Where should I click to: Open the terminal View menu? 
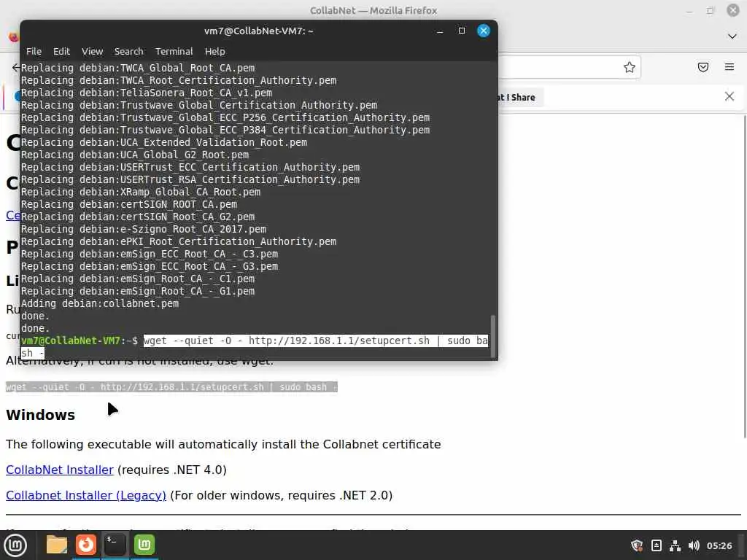pos(92,52)
